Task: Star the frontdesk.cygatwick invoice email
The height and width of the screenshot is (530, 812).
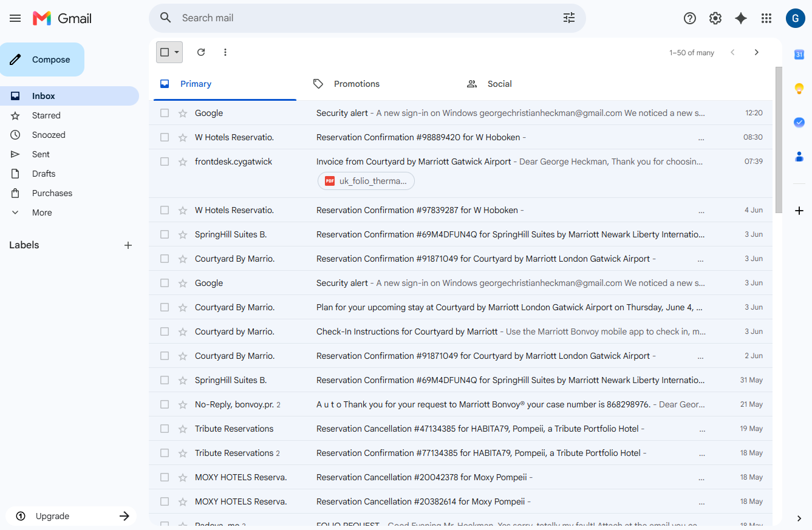Action: [x=183, y=161]
